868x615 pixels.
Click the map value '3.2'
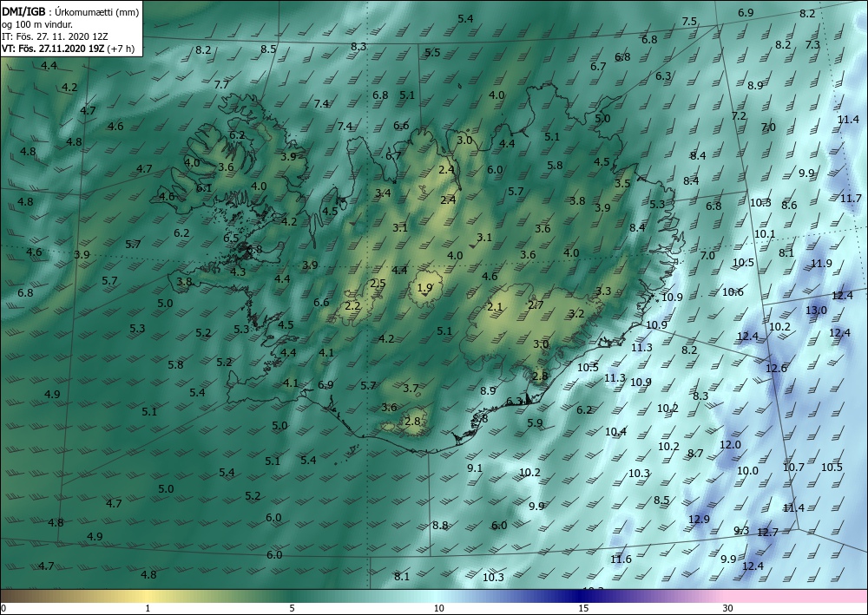tap(577, 314)
